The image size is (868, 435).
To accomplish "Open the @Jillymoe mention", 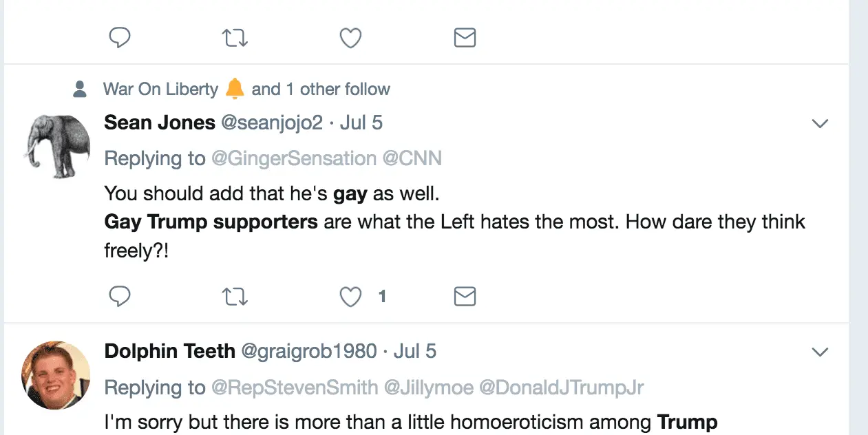I will coord(428,388).
